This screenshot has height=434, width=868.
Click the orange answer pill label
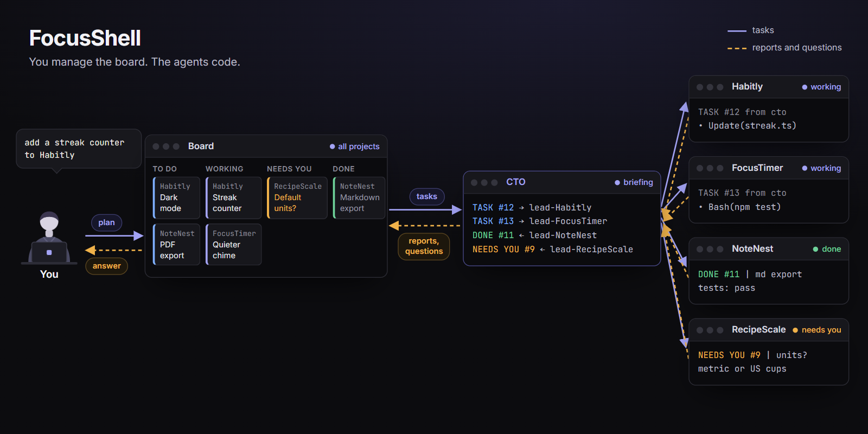pyautogui.click(x=106, y=266)
